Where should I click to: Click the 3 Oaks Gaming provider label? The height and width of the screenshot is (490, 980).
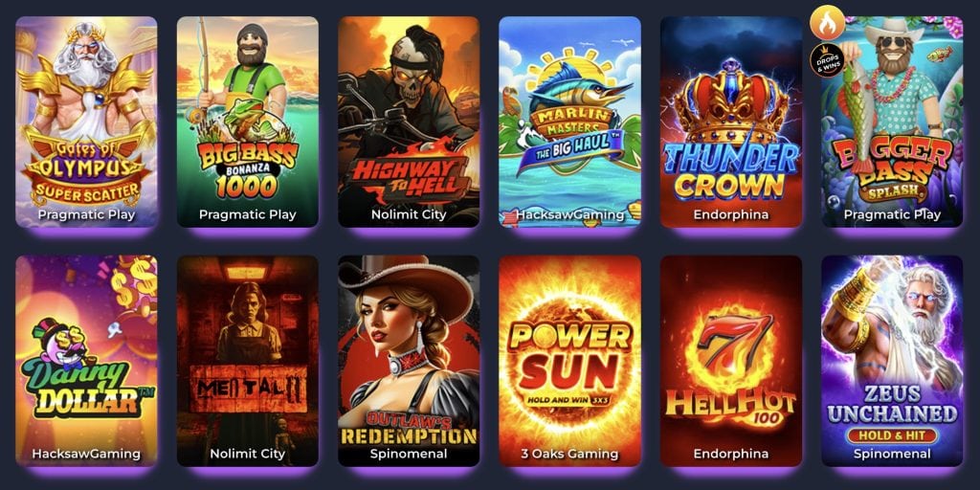570,454
